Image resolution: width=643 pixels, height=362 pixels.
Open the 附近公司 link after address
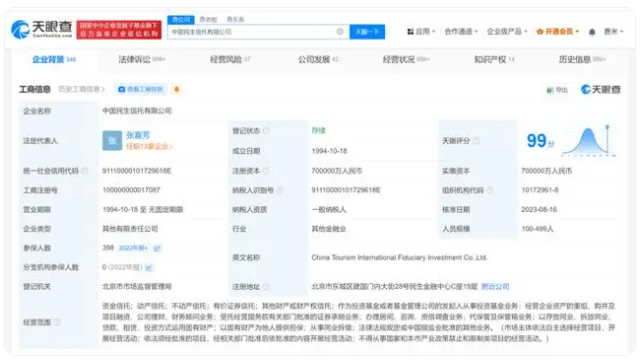tap(495, 287)
